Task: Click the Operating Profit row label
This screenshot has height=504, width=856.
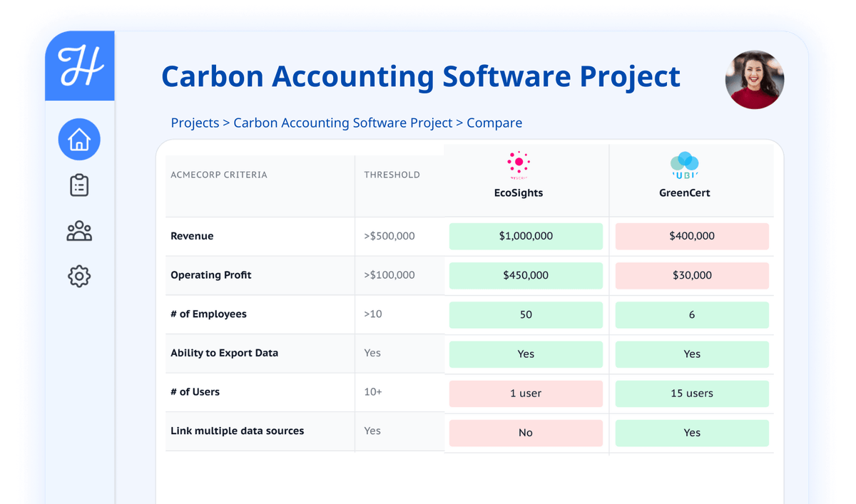Action: [x=211, y=275]
